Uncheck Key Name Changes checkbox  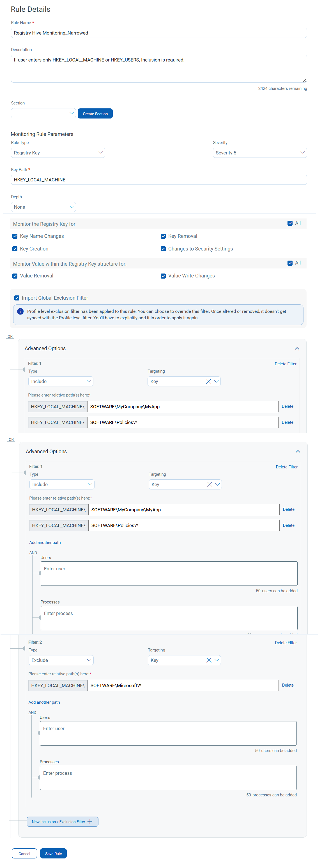[15, 236]
